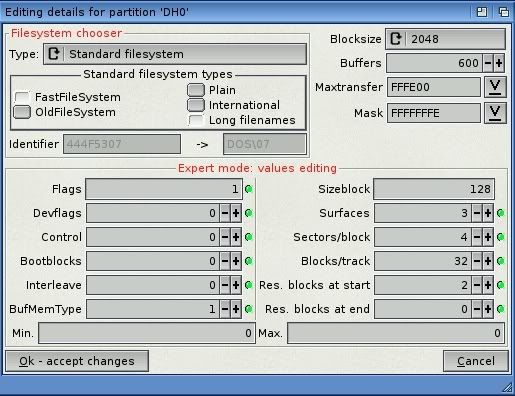
Task: Toggle the OldFileSystem checkbox
Action: (22, 112)
